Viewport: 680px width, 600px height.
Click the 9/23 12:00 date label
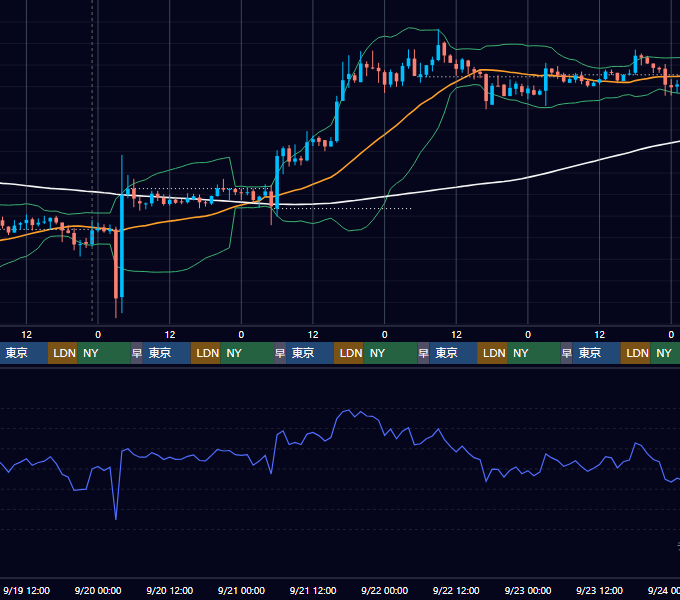point(599,590)
